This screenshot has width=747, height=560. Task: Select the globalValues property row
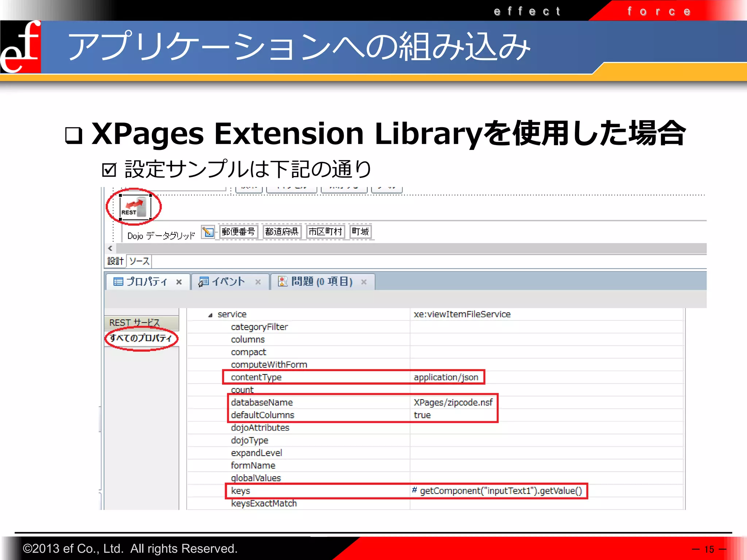tap(435, 478)
